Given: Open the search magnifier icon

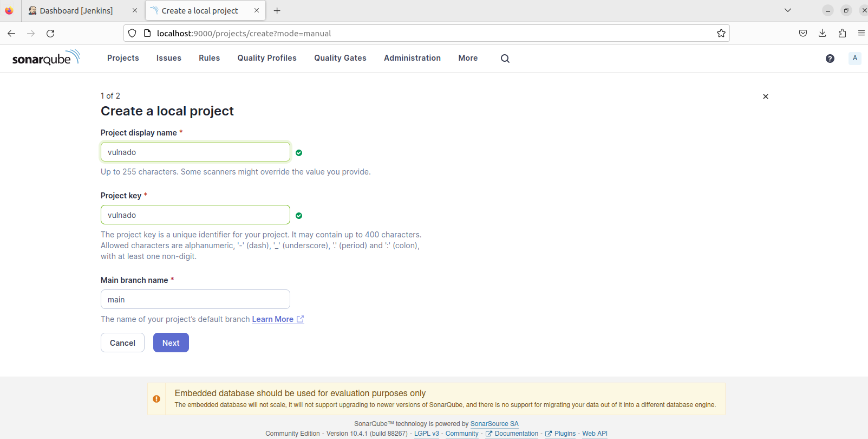Looking at the screenshot, I should pyautogui.click(x=505, y=59).
